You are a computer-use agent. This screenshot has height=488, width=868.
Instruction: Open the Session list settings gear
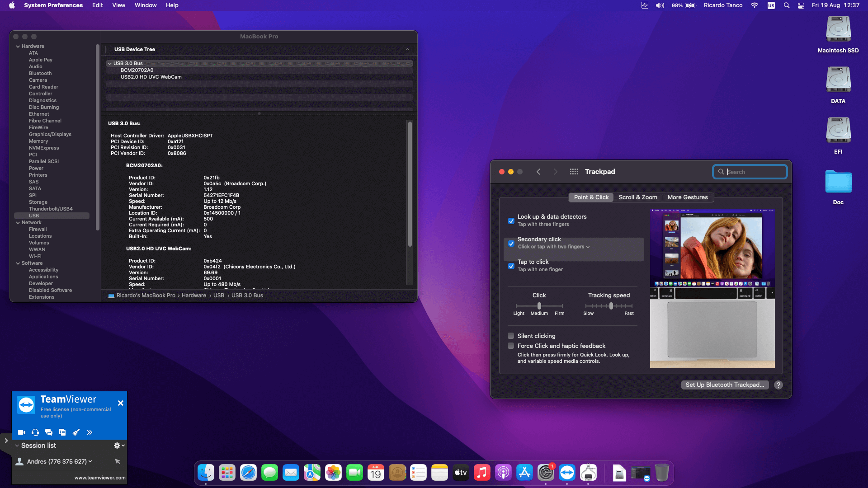click(117, 445)
